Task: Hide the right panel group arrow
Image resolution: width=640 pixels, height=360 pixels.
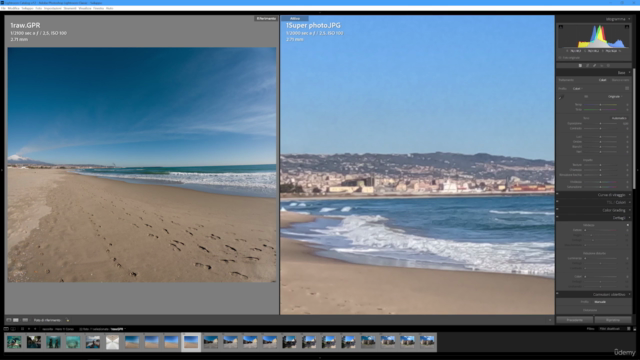Action: pos(638,170)
